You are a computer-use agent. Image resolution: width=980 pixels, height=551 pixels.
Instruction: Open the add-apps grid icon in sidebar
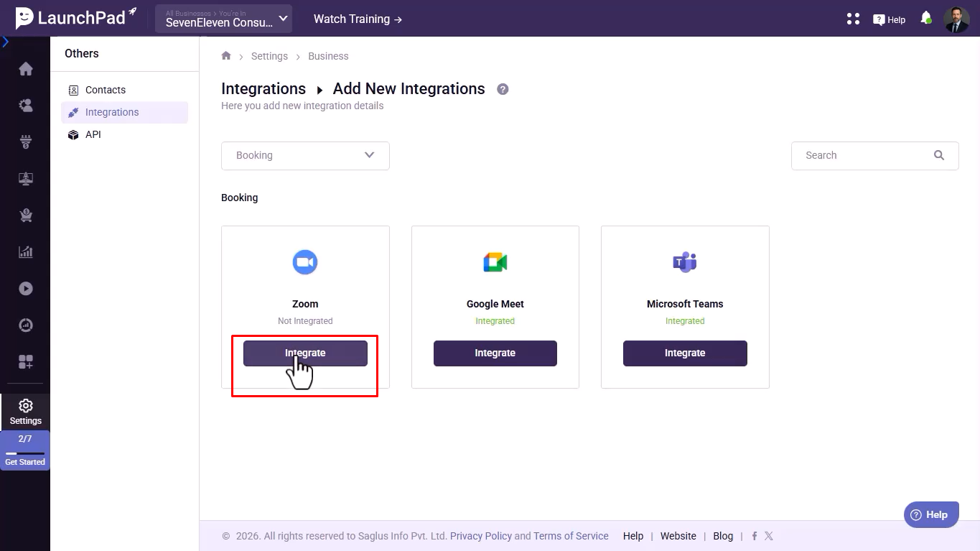click(26, 362)
